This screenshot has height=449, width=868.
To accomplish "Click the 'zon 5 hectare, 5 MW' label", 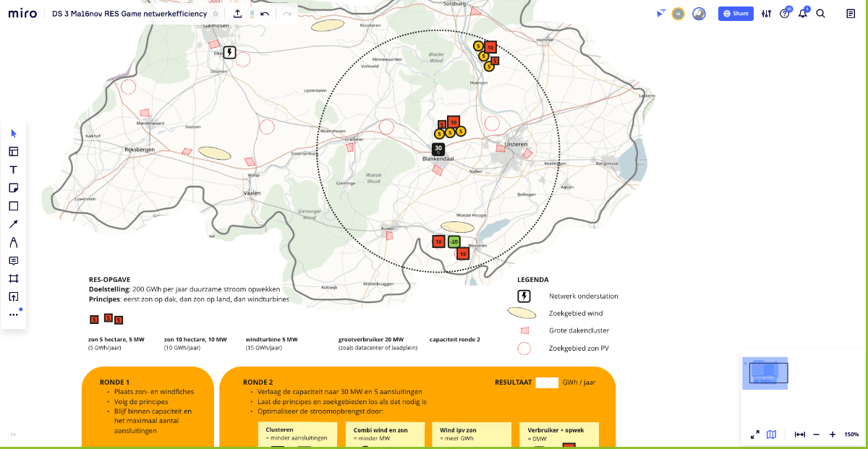I will click(116, 339).
